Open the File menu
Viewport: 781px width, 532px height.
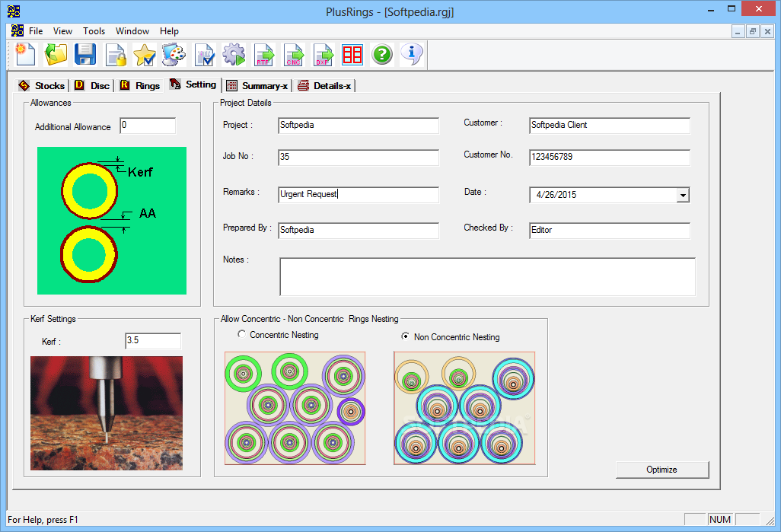coord(36,31)
